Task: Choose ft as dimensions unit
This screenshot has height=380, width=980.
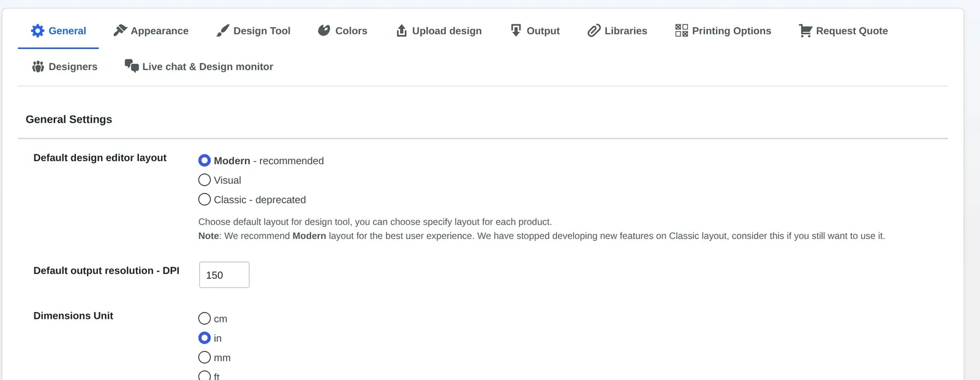Action: 205,376
